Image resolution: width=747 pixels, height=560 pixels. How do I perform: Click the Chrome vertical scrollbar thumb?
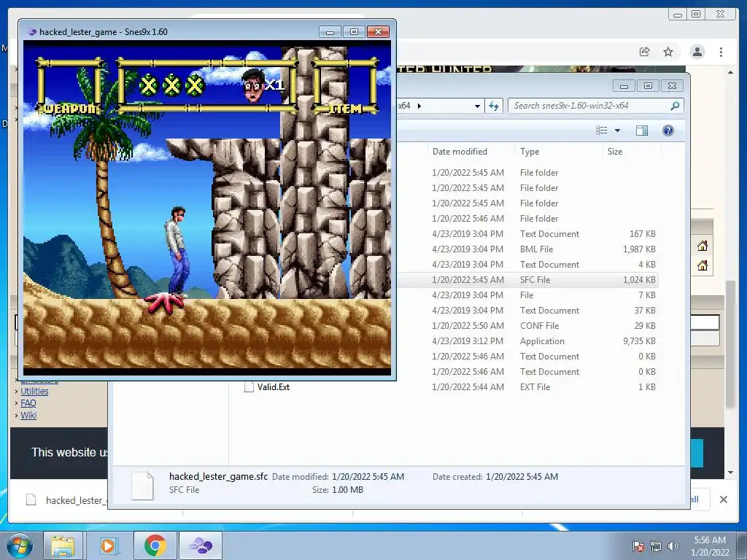click(x=729, y=344)
